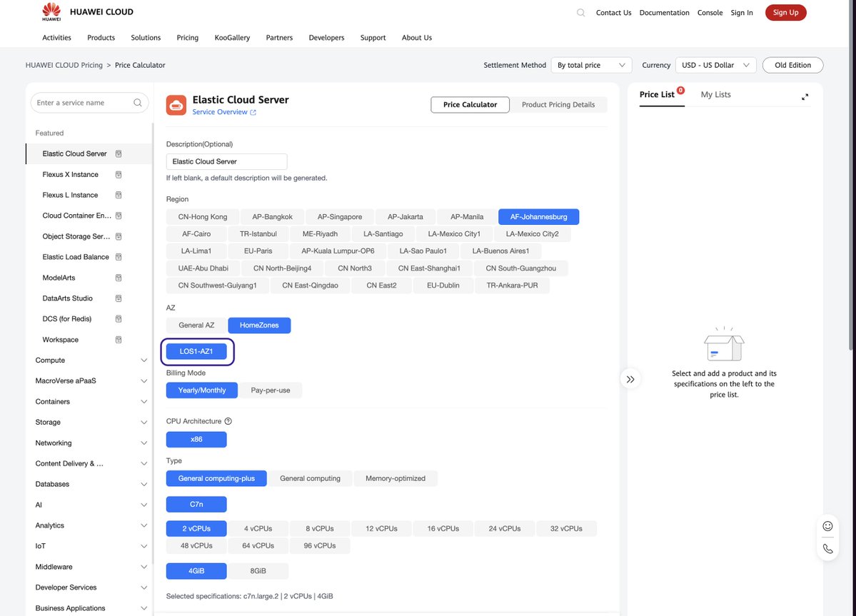Select Memory-optimized type
Screen dimensions: 856x616
point(396,478)
